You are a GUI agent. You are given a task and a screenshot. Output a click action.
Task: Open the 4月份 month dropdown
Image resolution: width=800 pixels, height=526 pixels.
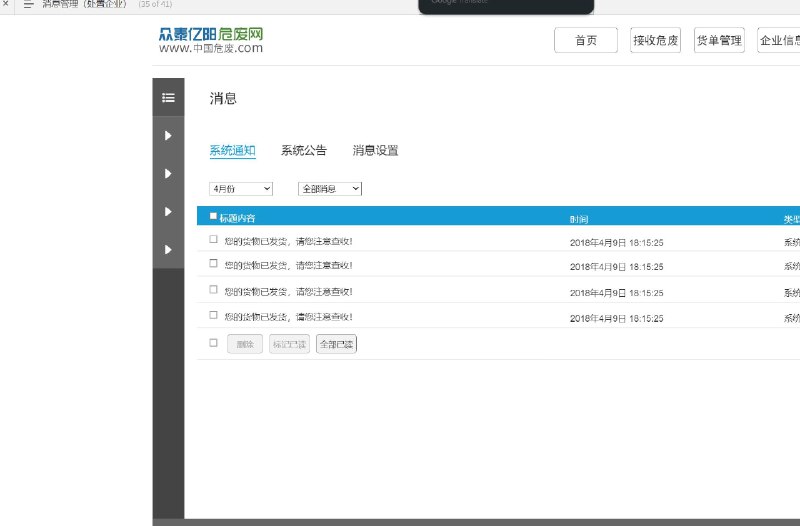click(x=241, y=189)
